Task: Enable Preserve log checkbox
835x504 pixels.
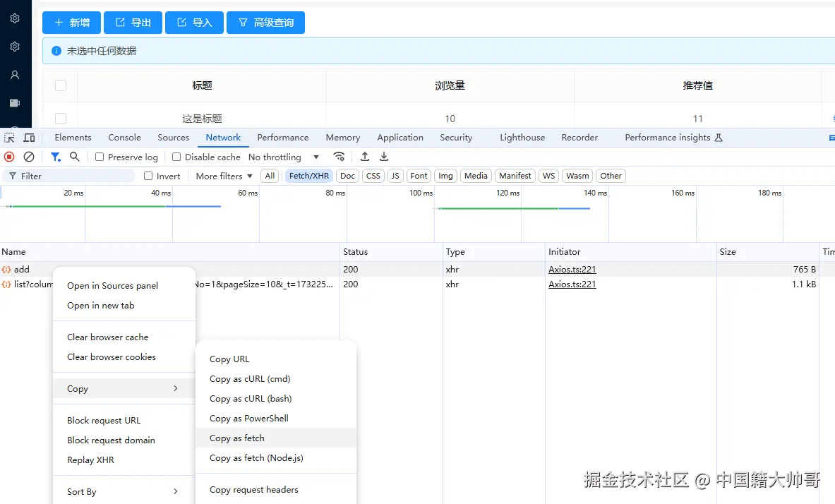Action: pos(99,157)
